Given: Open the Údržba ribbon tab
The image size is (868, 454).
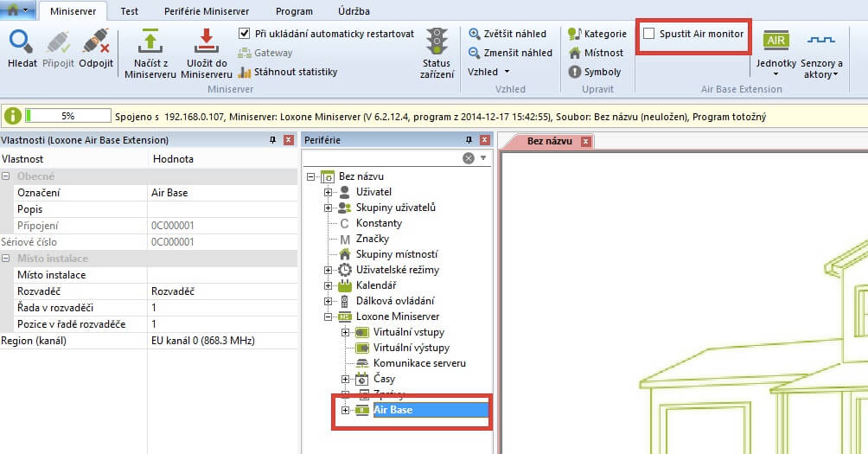Looking at the screenshot, I should (x=352, y=11).
